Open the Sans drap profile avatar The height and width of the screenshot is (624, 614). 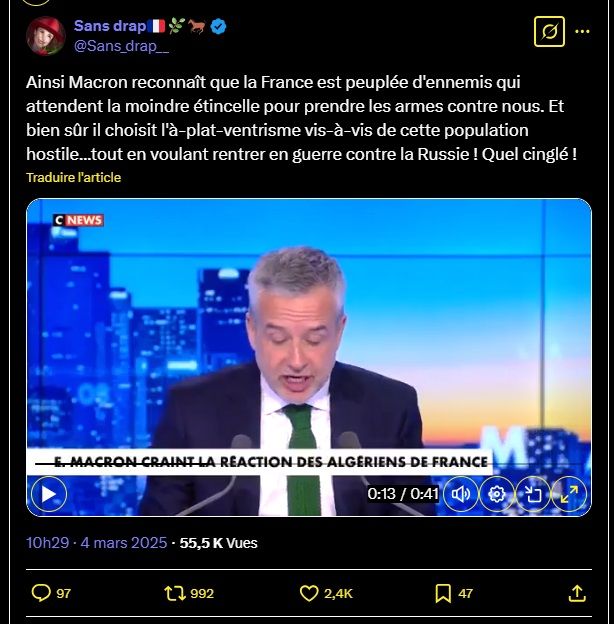[x=46, y=36]
